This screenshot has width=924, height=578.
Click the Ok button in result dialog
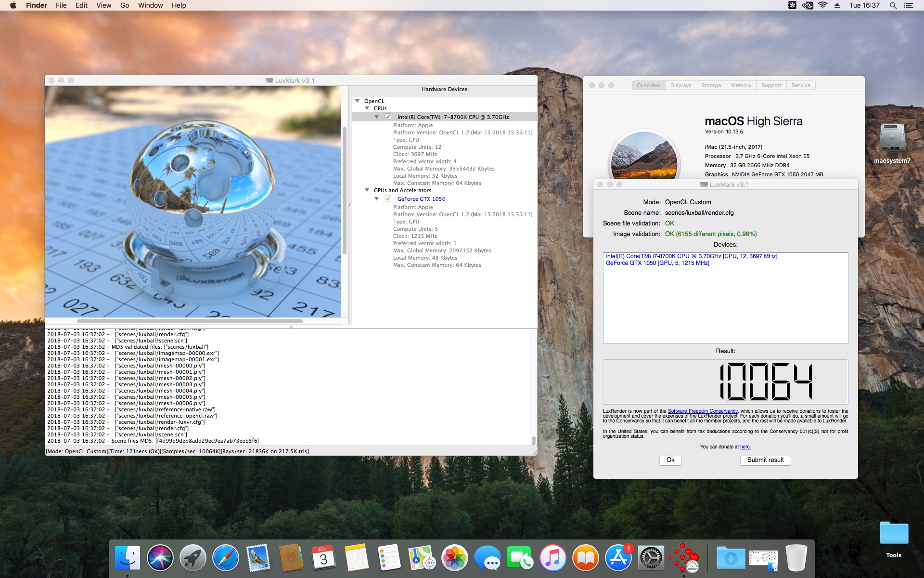click(670, 460)
